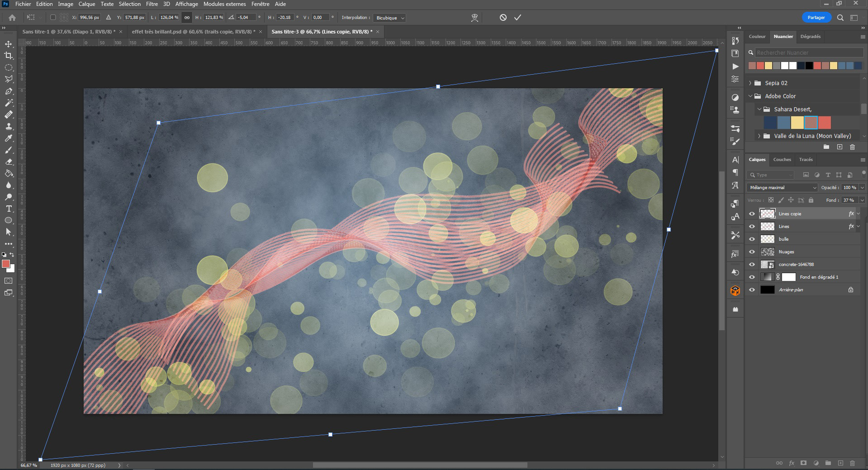Toggle aspect ratio link between L and H

(187, 18)
